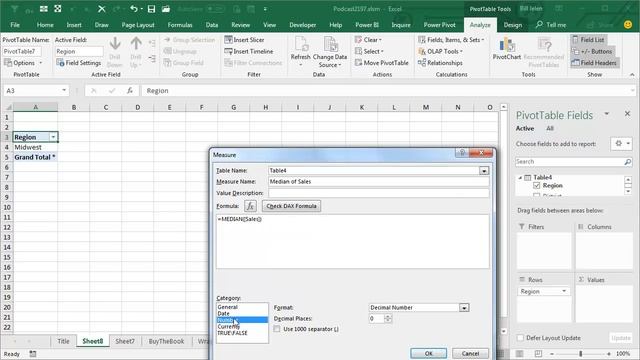Adjust the zoom slider handle
The width and height of the screenshot is (640, 360).
point(580,353)
